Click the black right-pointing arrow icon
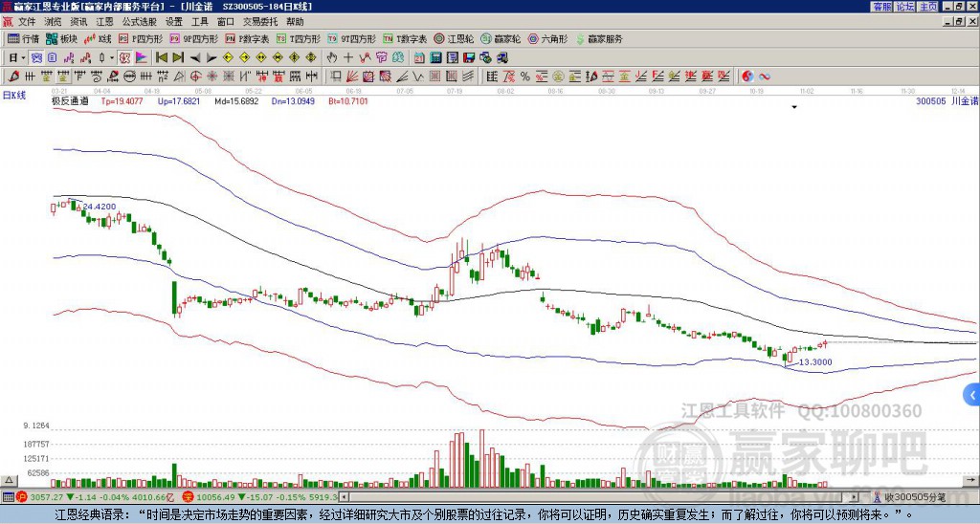 tap(212, 58)
